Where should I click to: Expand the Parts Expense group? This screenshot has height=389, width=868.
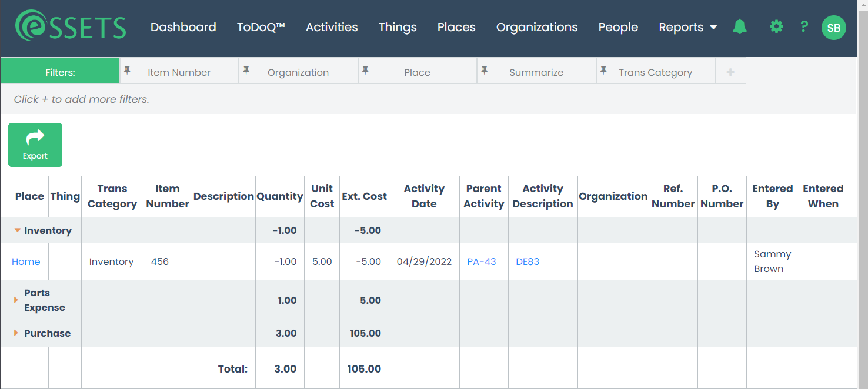(16, 300)
